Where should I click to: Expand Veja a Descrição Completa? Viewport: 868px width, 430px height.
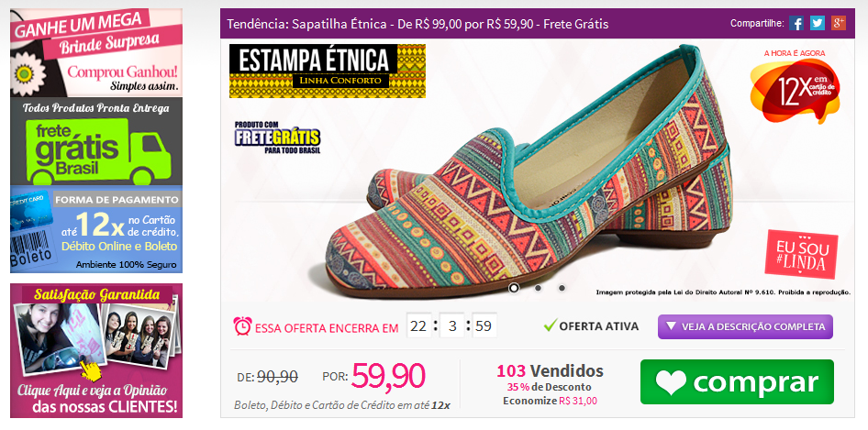pyautogui.click(x=745, y=326)
